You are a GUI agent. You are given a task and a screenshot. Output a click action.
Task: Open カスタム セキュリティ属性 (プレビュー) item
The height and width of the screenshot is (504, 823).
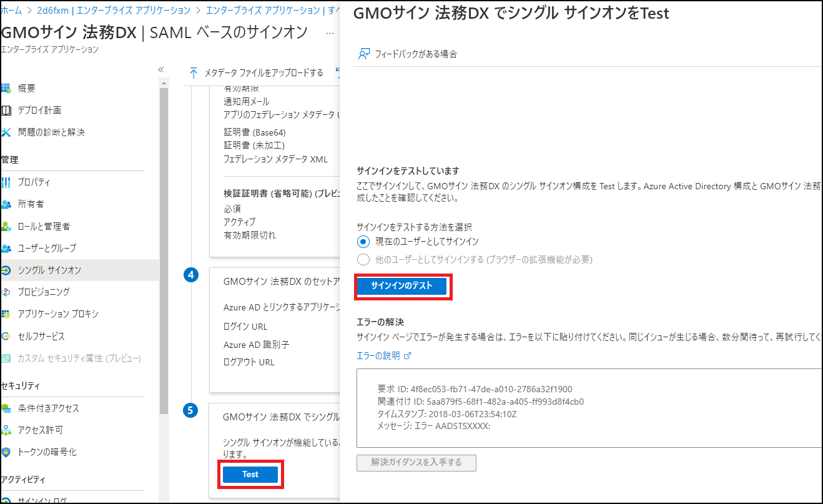(x=79, y=358)
